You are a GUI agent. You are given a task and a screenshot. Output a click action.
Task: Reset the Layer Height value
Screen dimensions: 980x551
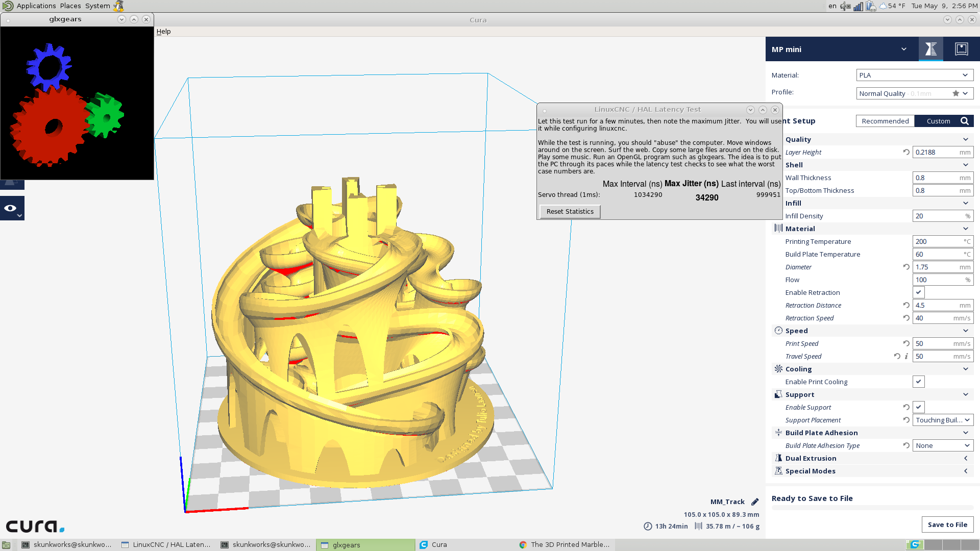(x=906, y=152)
